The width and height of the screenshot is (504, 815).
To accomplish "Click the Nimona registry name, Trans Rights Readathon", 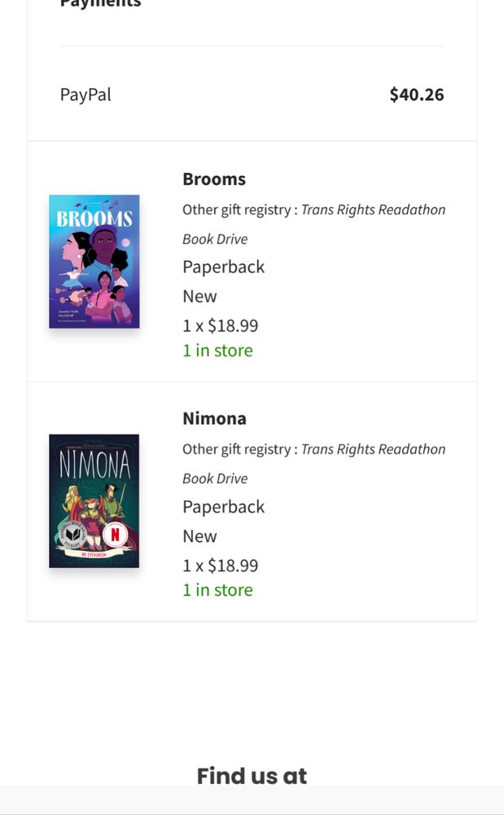I will [373, 449].
